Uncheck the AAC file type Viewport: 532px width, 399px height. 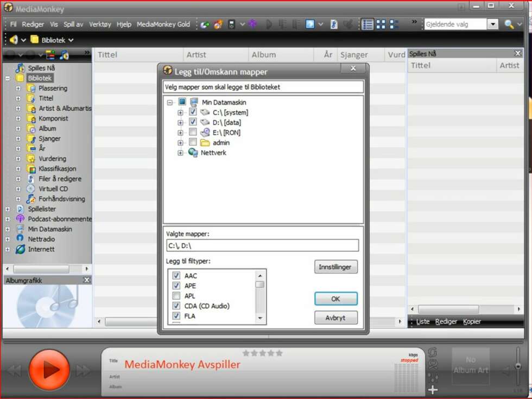coord(176,276)
